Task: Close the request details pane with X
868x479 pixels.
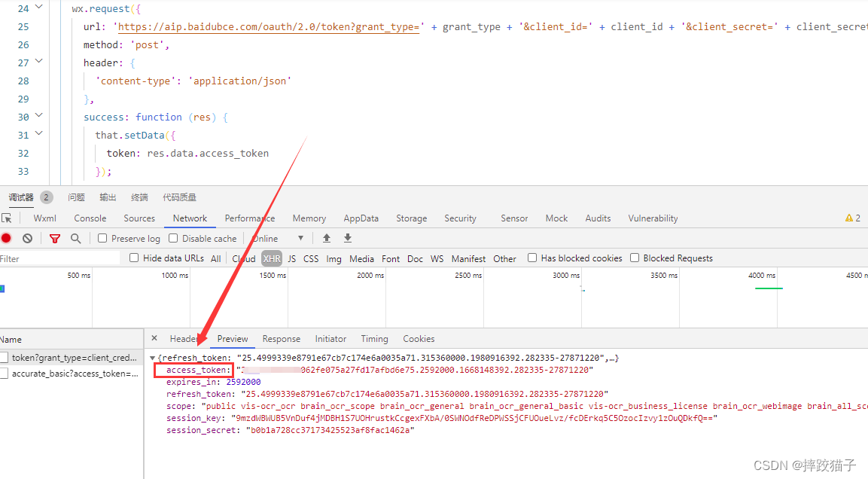Action: [x=154, y=338]
